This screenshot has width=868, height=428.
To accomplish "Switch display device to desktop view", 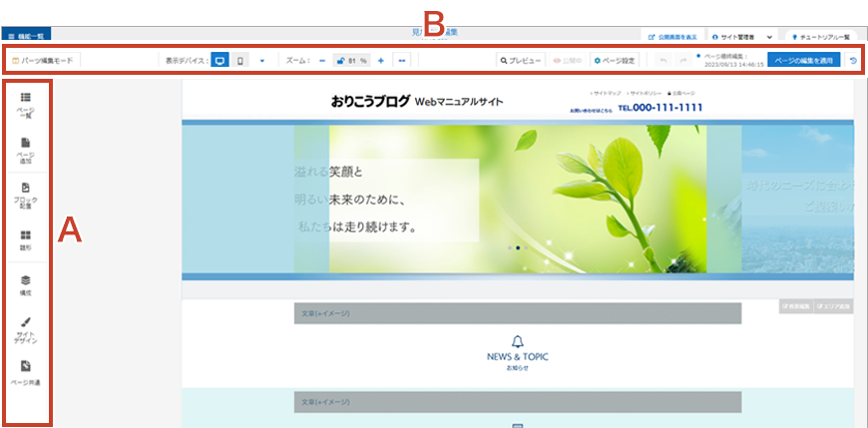I will pyautogui.click(x=219, y=61).
